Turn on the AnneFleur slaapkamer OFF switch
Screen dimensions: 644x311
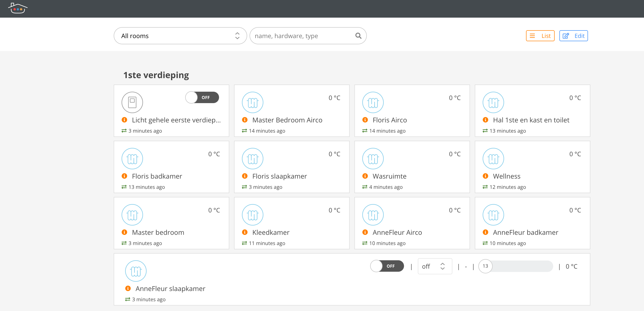[387, 266]
